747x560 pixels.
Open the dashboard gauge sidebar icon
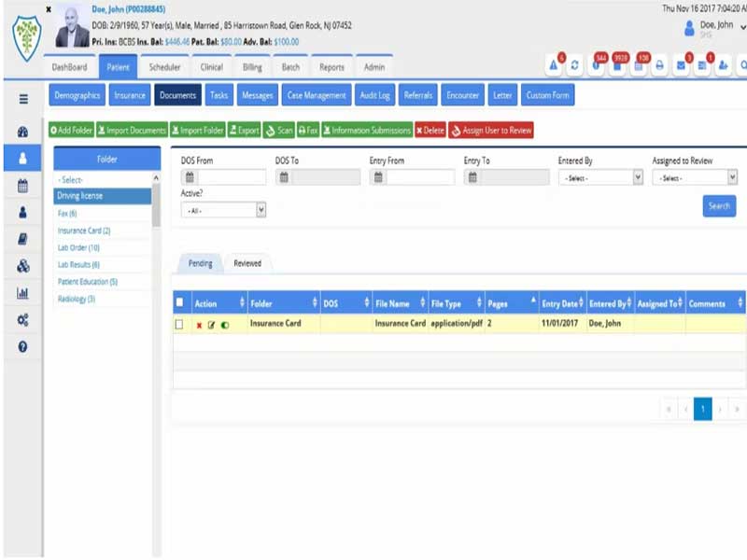22,132
